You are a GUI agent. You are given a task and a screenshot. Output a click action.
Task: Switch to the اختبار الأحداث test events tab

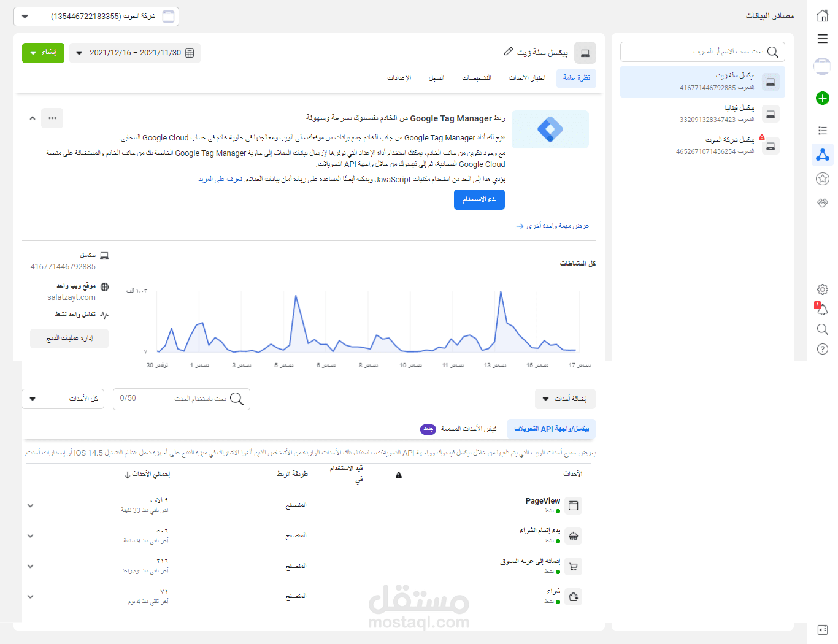coord(527,78)
